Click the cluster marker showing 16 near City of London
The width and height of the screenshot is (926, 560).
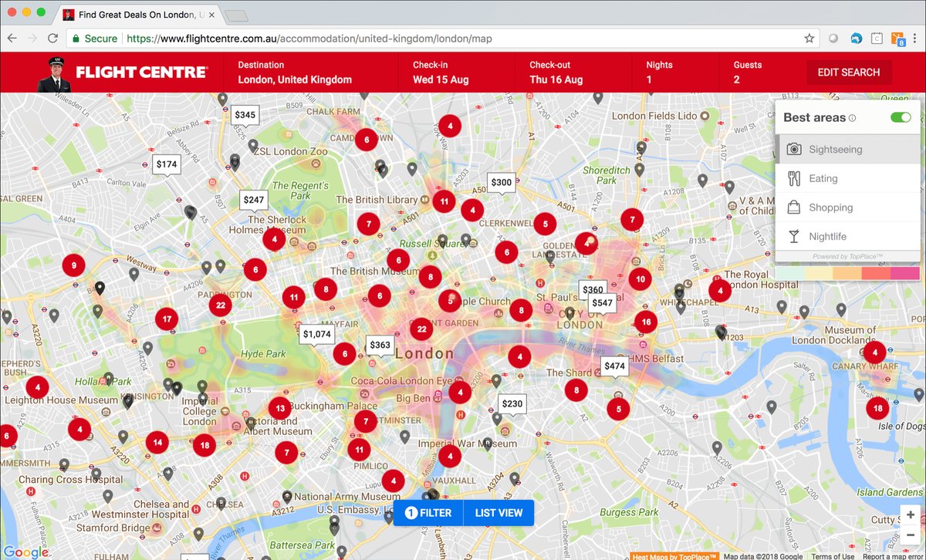pos(646,322)
